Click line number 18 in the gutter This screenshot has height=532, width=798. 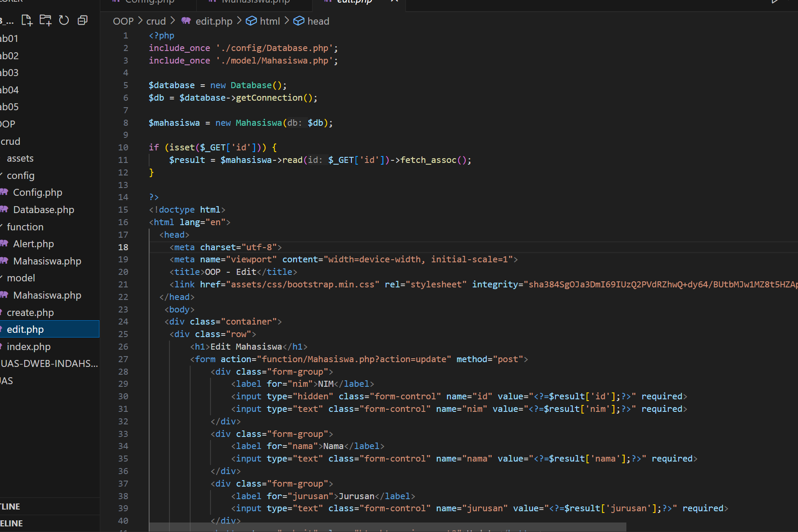tap(123, 247)
